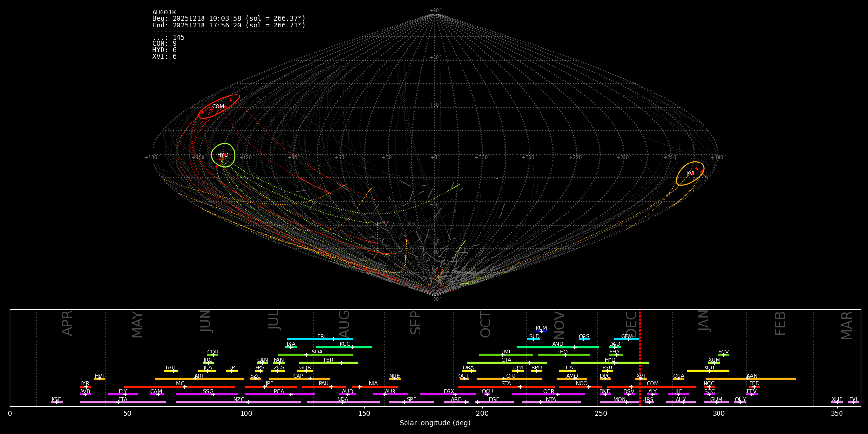This screenshot has width=868, height=434.
Task: Click the +240 longitude label on sky map
Action: tap(623, 158)
